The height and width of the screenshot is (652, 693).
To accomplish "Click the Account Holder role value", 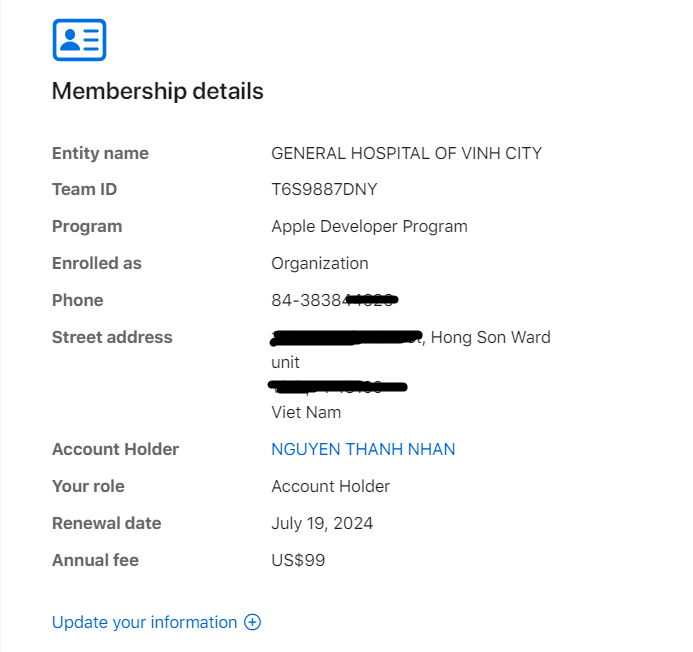I will [x=331, y=486].
